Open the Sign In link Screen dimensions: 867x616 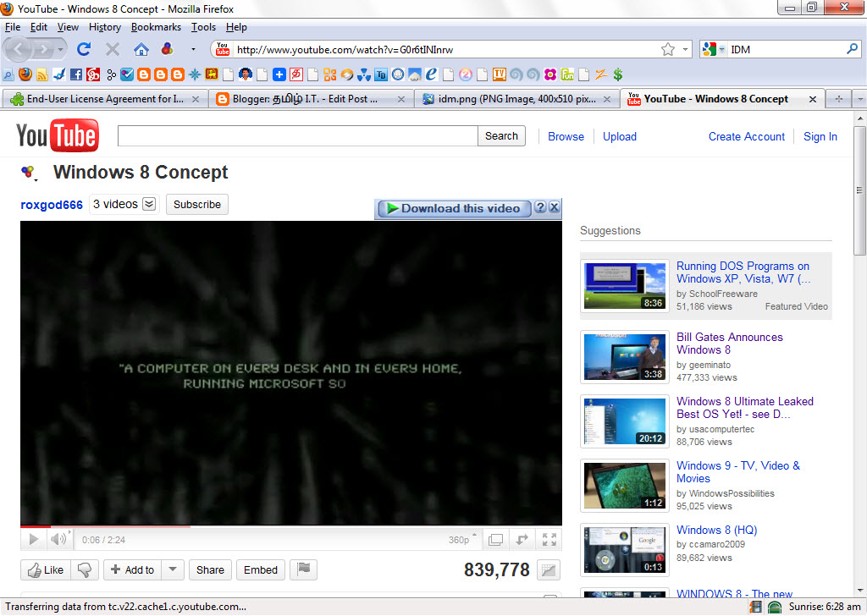[x=820, y=136]
